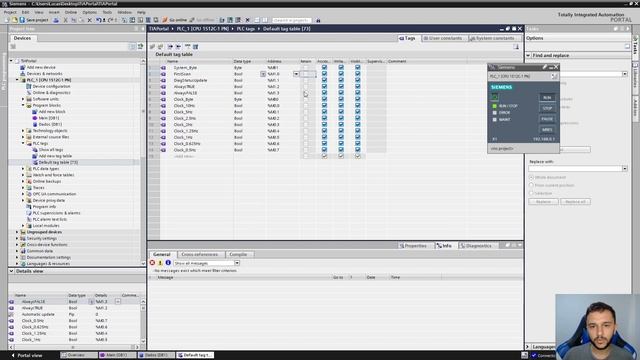This screenshot has width=640, height=360.
Task: Click the tag icon of the Clock_10Hz row
Action: 163,106
